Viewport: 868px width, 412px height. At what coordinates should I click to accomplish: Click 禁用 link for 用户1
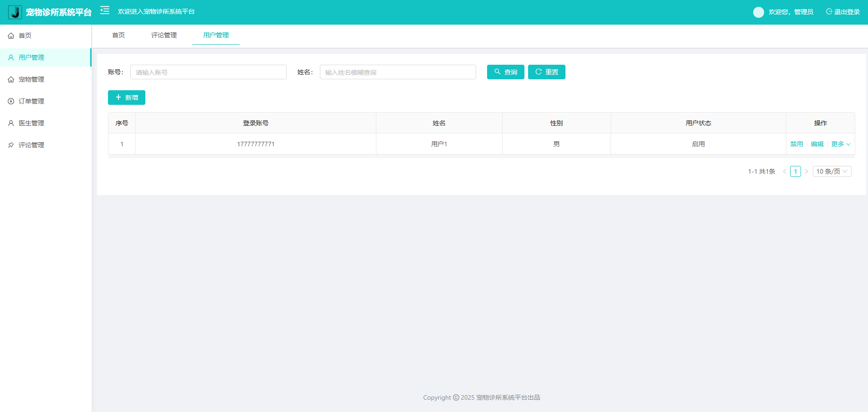796,144
